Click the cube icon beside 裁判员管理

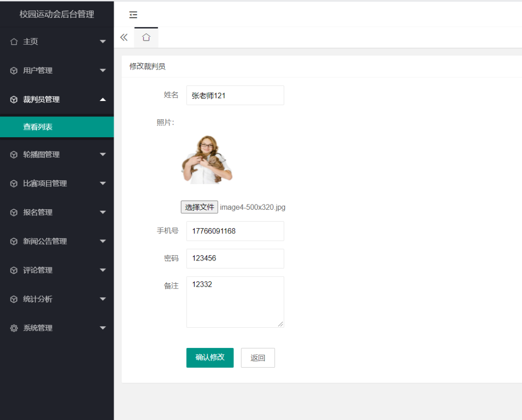point(14,100)
